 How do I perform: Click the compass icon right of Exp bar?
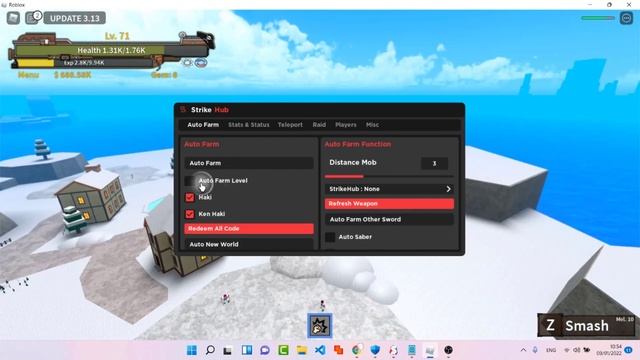pyautogui.click(x=187, y=63)
